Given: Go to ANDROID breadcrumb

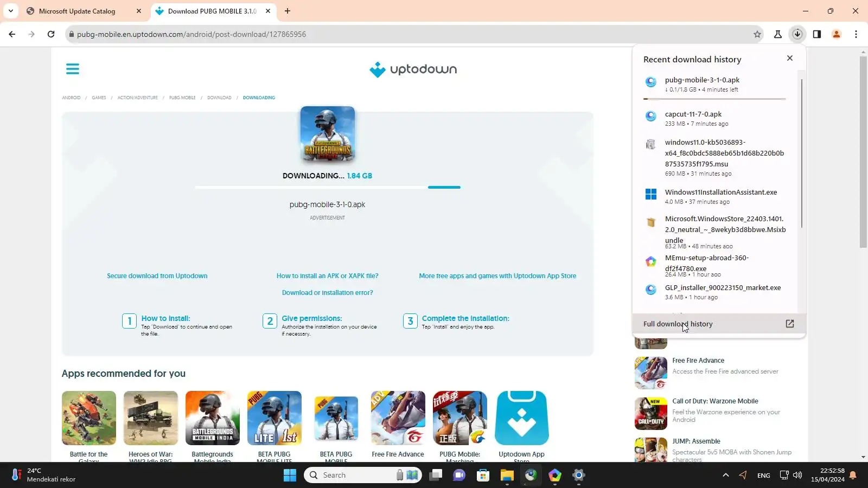Looking at the screenshot, I should click(x=71, y=98).
